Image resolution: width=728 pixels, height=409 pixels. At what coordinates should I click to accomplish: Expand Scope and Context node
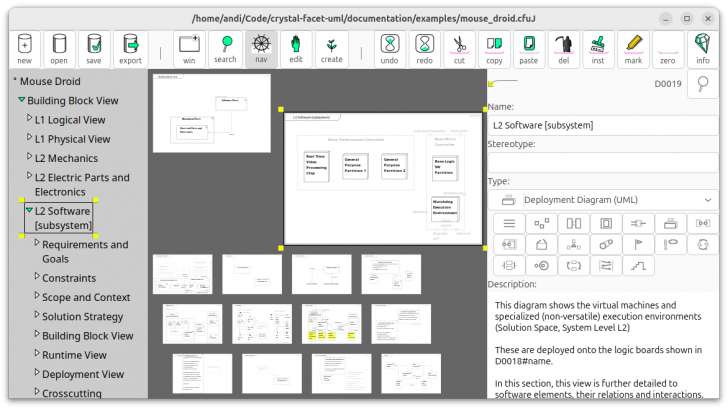[37, 295]
